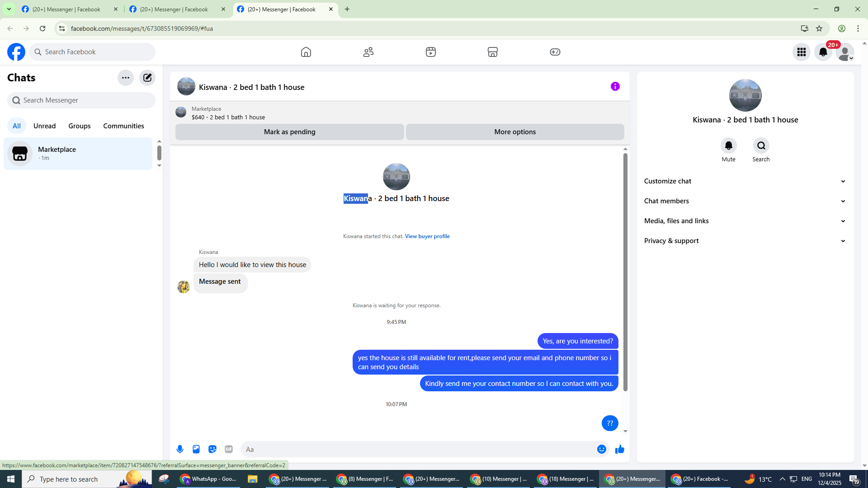
Task: Expand the Customize chat section
Action: [x=745, y=181]
